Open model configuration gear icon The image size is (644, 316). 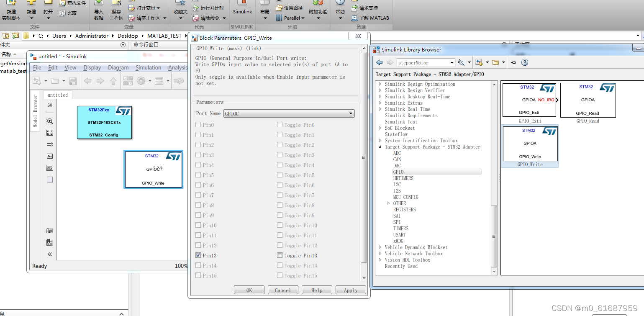pos(141,81)
